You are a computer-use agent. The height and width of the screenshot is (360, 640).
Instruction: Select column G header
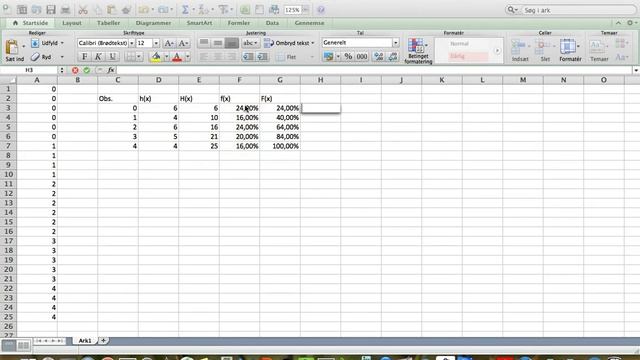(x=280, y=80)
